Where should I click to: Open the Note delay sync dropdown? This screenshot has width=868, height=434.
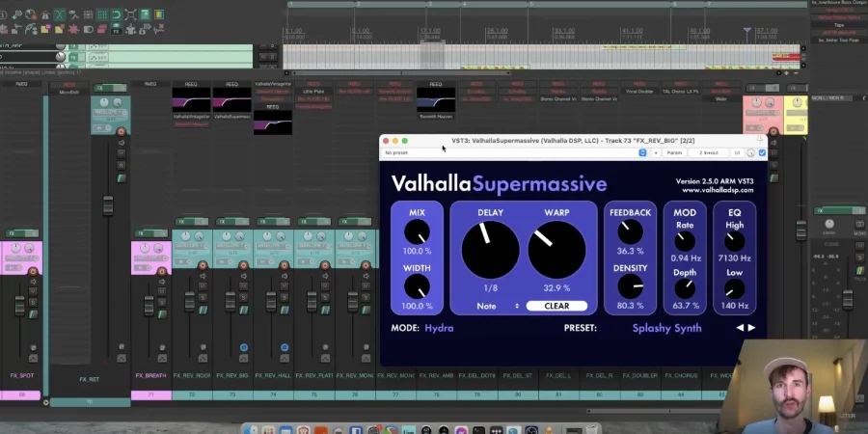pos(498,306)
